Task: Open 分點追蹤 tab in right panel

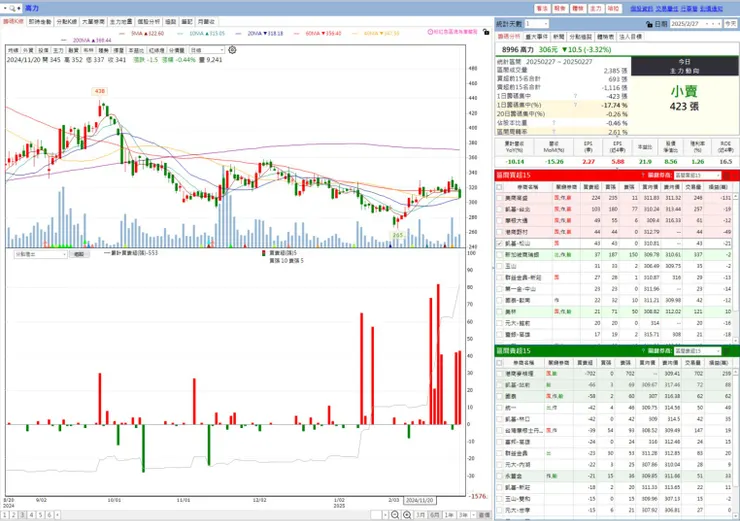Action: point(580,36)
